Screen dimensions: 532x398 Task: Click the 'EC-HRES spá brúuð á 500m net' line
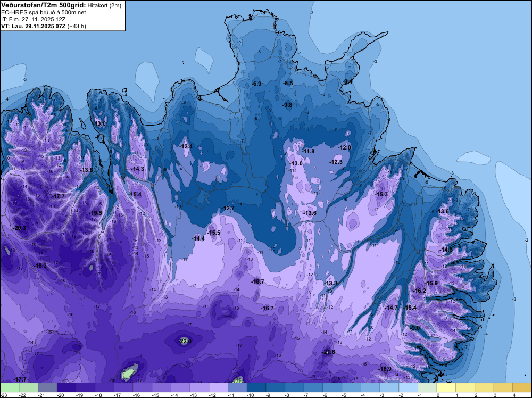tap(44, 12)
